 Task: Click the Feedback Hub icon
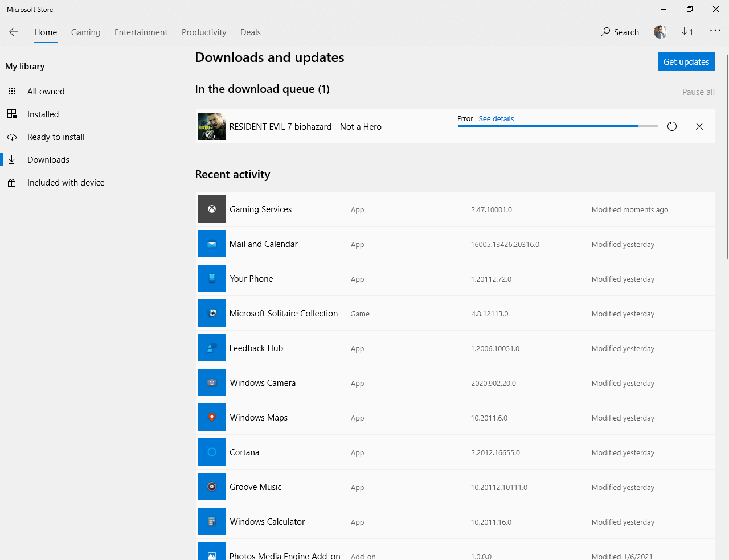tap(212, 348)
